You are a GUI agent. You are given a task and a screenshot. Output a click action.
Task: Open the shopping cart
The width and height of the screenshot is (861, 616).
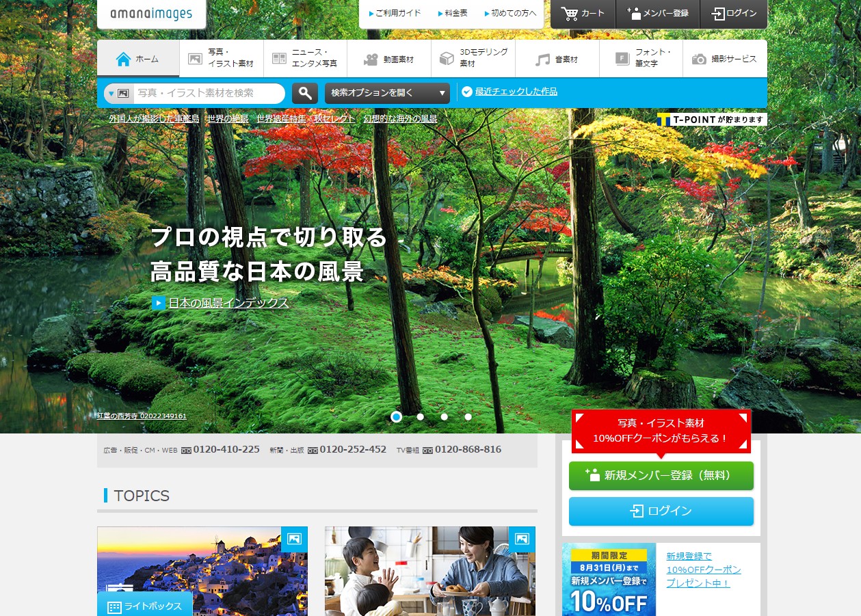[x=582, y=12]
